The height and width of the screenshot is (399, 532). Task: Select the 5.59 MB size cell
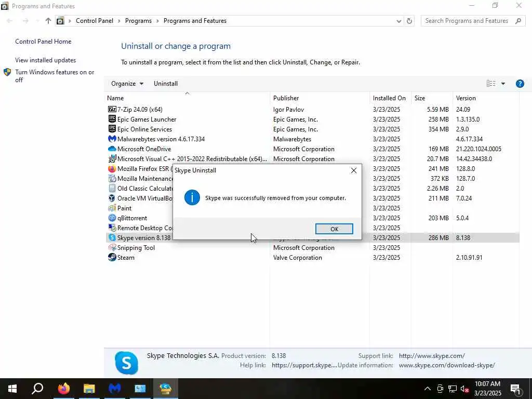(437, 109)
